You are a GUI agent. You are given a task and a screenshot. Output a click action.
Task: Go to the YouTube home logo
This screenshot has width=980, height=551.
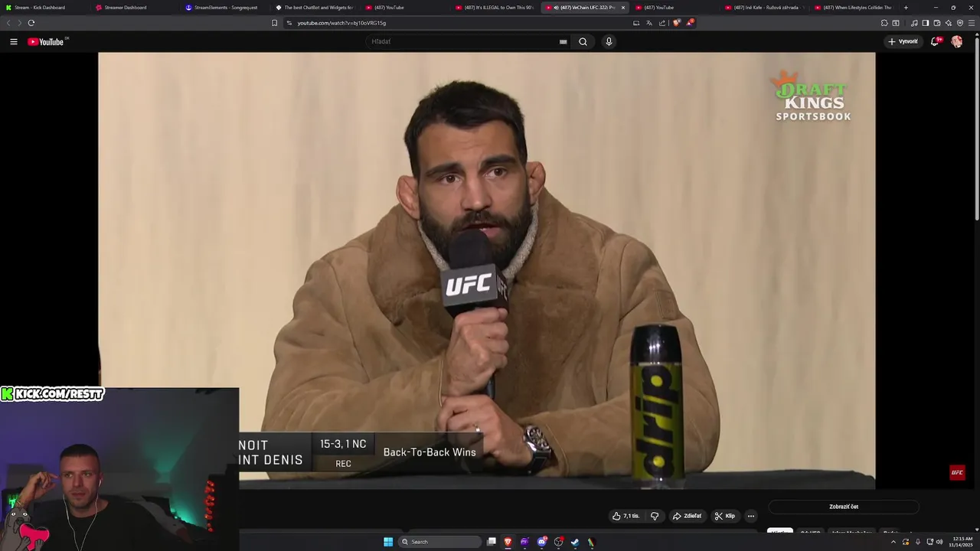click(46, 41)
